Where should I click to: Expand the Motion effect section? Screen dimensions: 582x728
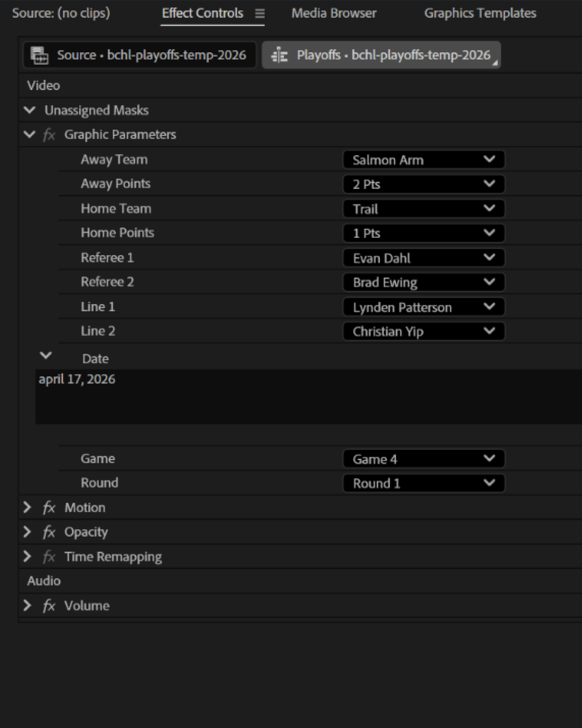coord(27,507)
